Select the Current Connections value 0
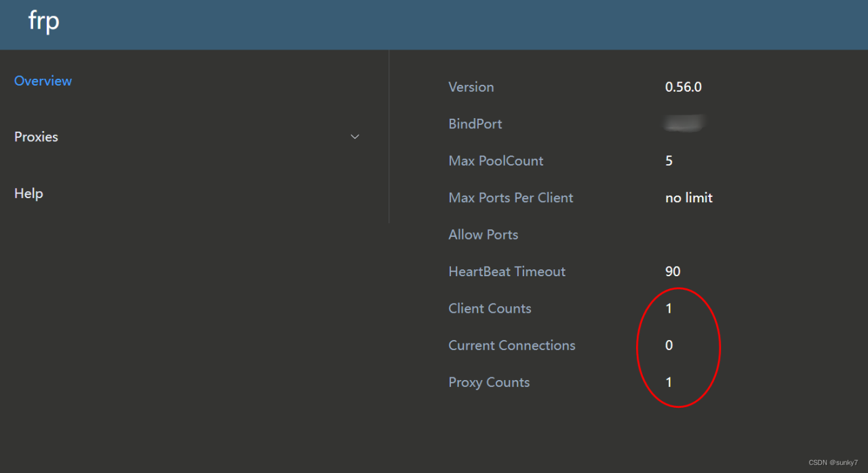The width and height of the screenshot is (868, 473). point(669,345)
